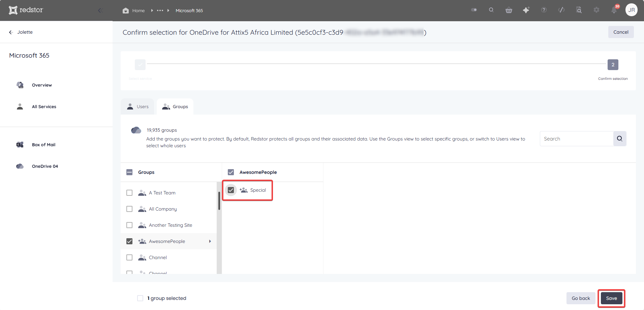Click the Go back button
This screenshot has height=310, width=644.
point(581,298)
